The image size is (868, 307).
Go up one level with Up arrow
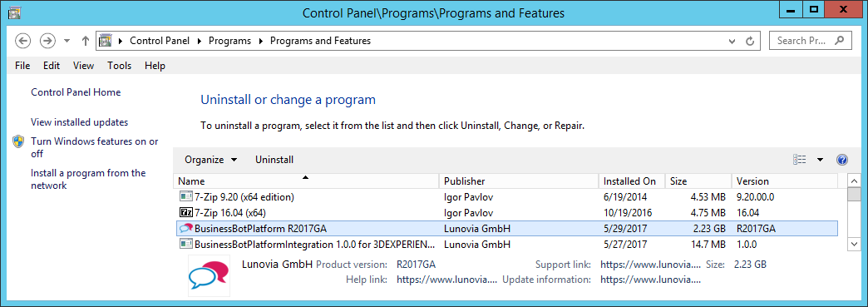[86, 41]
